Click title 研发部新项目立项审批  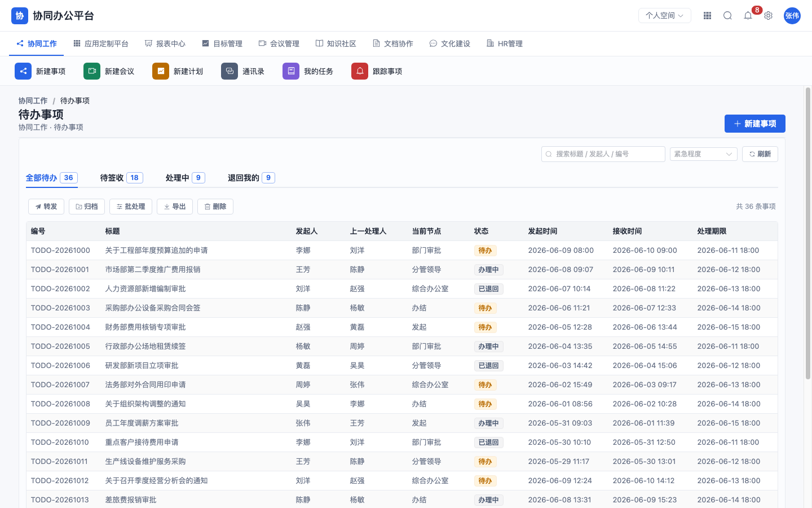click(x=142, y=366)
